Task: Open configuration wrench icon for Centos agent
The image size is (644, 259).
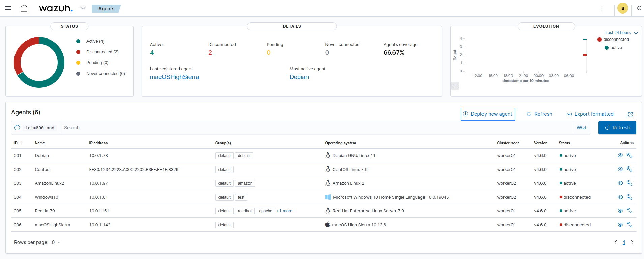Action: click(x=629, y=169)
